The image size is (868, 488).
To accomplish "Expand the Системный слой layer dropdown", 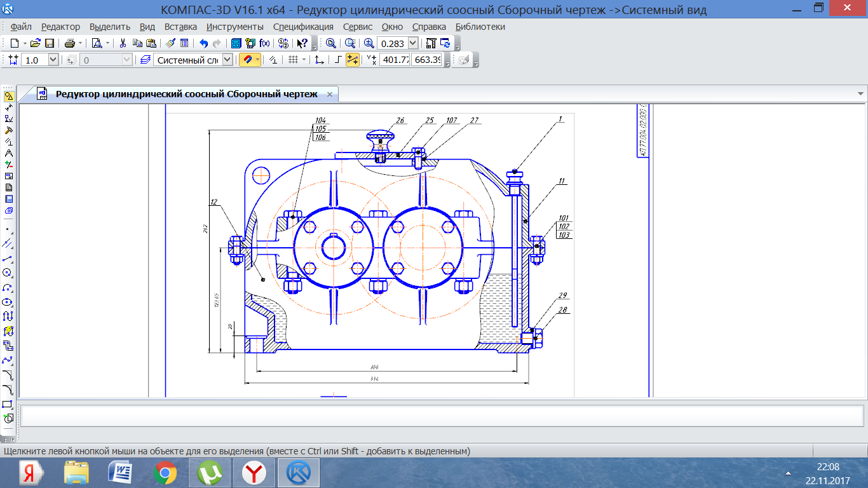I will pos(228,60).
